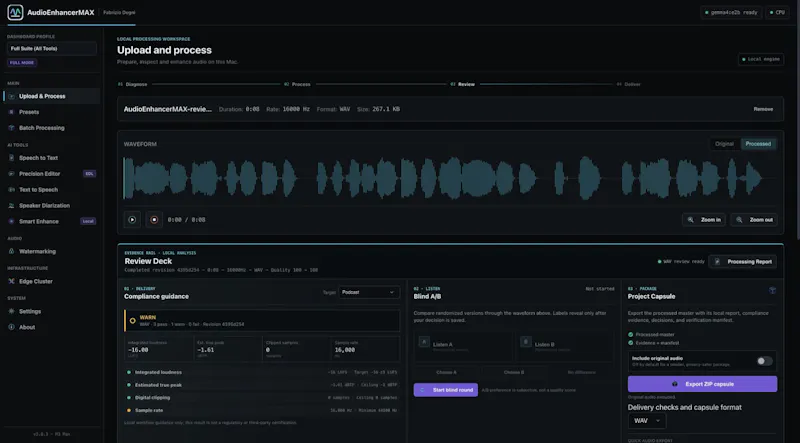Viewport: 800px width, 443px height.
Task: Click the Processed master checkmark
Action: coord(631,334)
